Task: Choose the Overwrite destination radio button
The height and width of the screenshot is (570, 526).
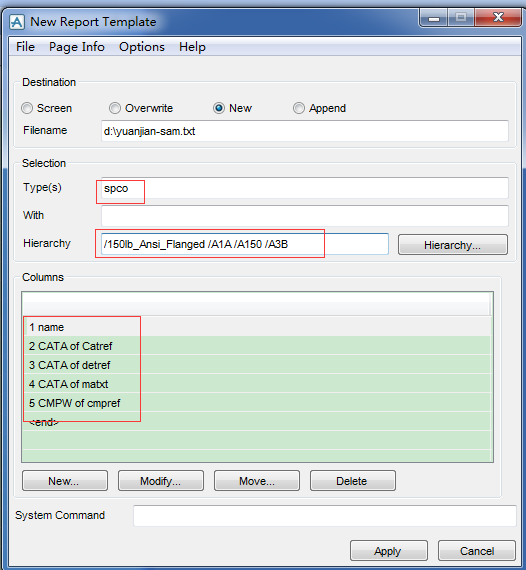Action: click(115, 108)
